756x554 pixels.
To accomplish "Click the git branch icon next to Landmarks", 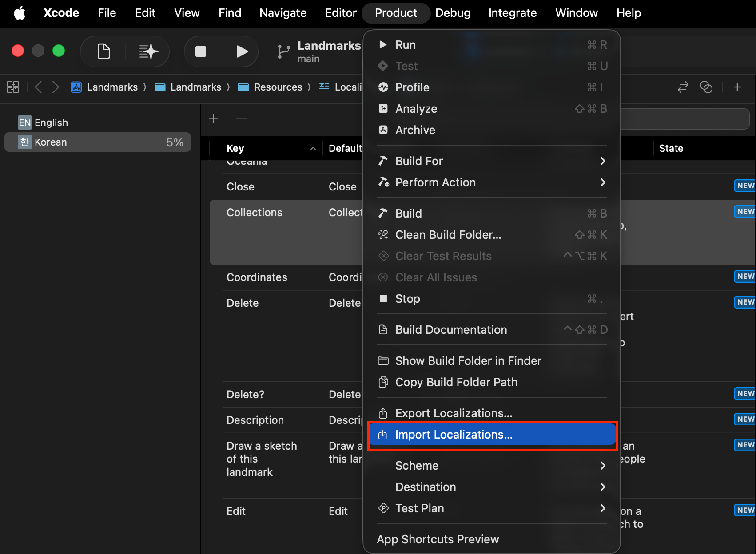I will [283, 51].
